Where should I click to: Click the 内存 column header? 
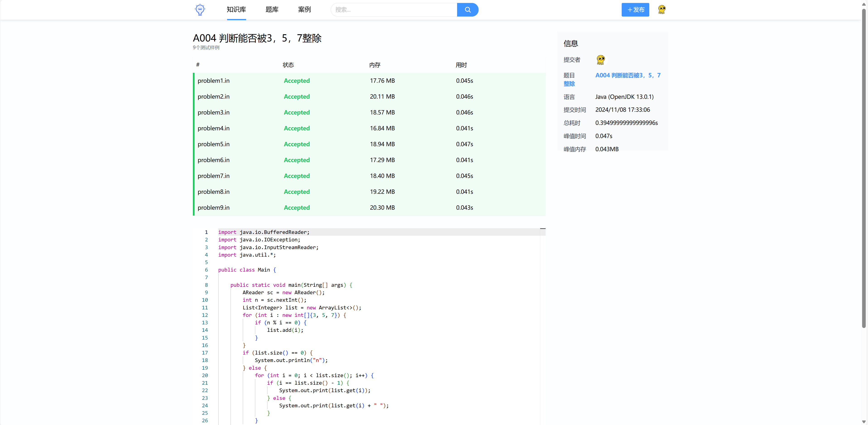[x=374, y=65]
